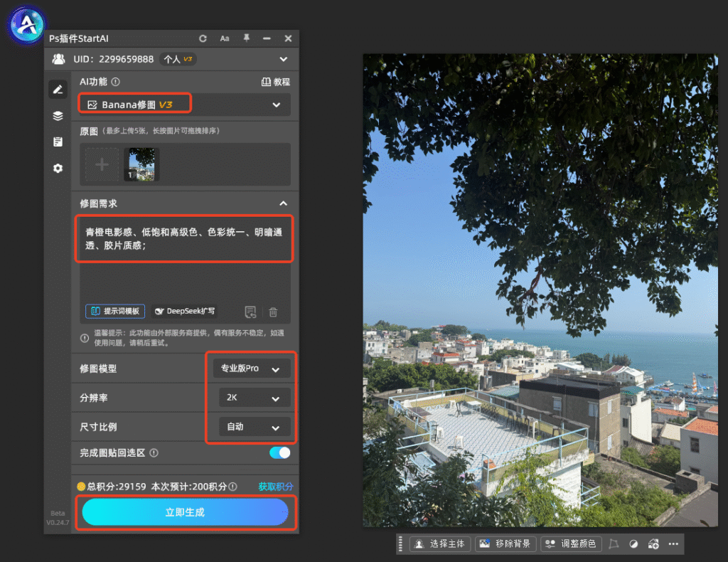
Task: Click the user account avatar icon
Action: click(x=58, y=59)
